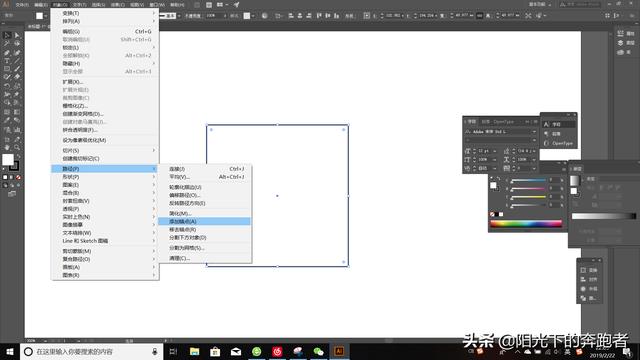Swap fill and stroke arrows in toolbox
The width and height of the screenshot is (640, 360).
tap(18, 156)
